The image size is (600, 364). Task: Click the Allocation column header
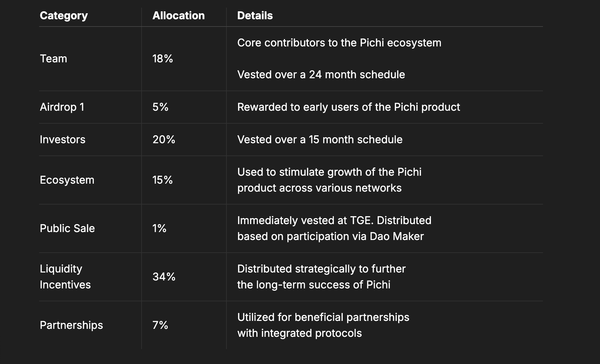178,16
